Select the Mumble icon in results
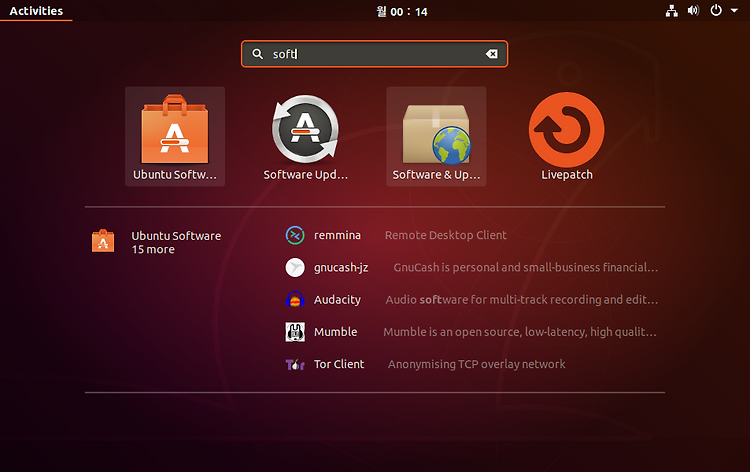The width and height of the screenshot is (750, 472). [295, 332]
